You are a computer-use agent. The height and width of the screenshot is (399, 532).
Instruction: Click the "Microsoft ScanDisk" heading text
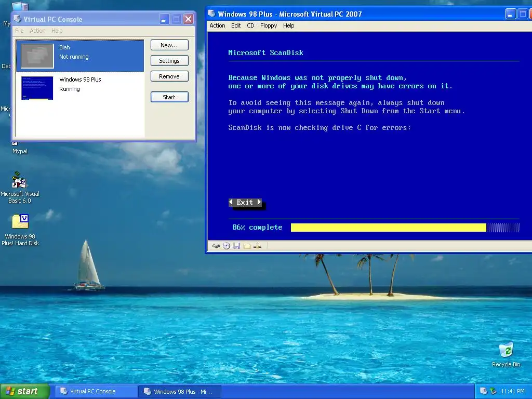[265, 52]
